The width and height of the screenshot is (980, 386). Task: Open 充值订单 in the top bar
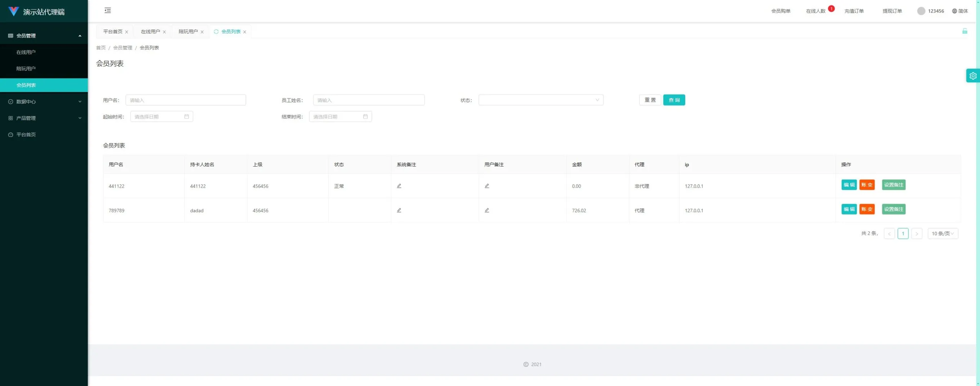click(x=854, y=11)
